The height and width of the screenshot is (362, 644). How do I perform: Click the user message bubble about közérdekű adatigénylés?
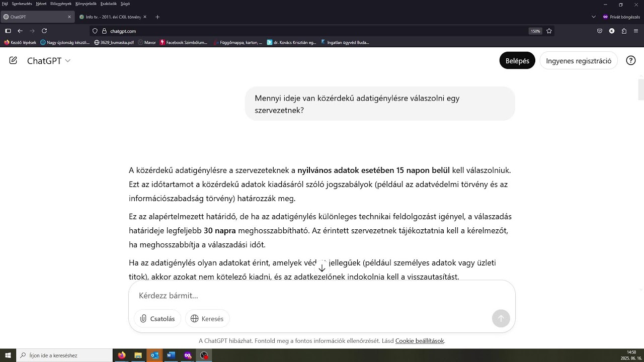pyautogui.click(x=380, y=104)
